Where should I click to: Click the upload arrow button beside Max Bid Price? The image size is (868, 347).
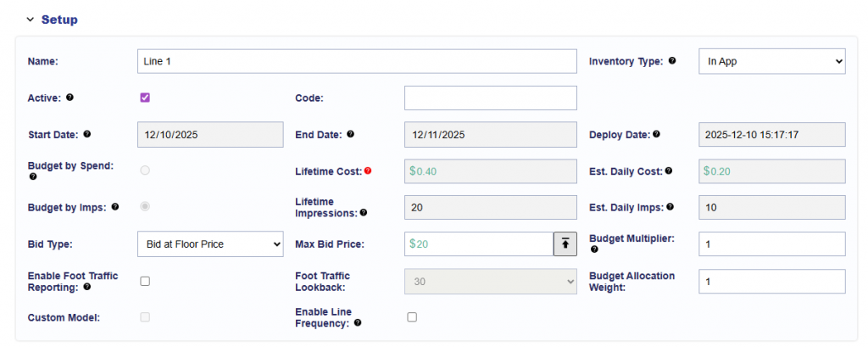(x=565, y=243)
